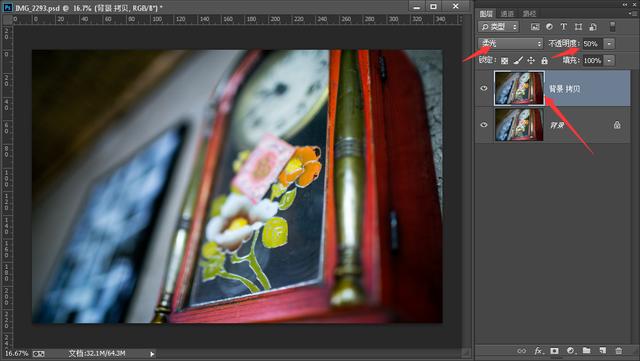Add a layer style with fx icon
Screen dimensions: 640x361
coord(538,351)
